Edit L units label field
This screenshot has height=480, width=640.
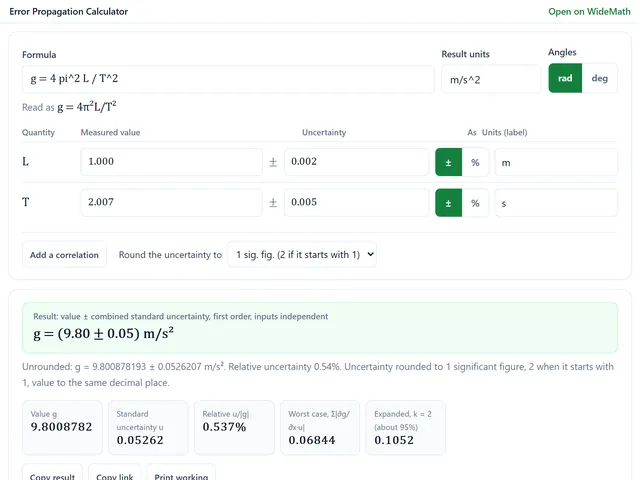pos(556,162)
